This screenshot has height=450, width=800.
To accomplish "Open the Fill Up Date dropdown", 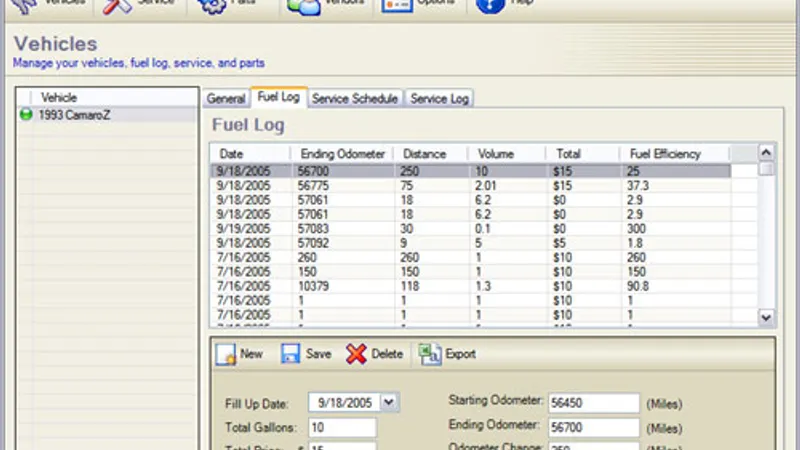I will (389, 402).
